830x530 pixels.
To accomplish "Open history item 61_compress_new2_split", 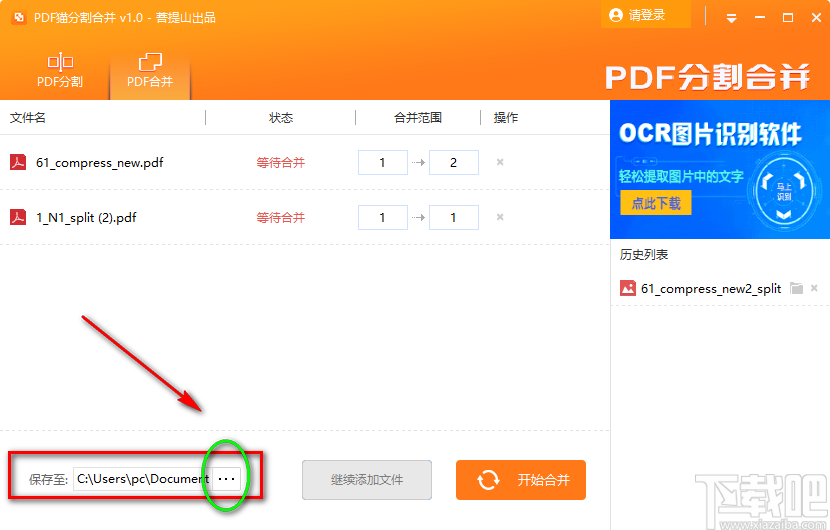I will pos(711,289).
